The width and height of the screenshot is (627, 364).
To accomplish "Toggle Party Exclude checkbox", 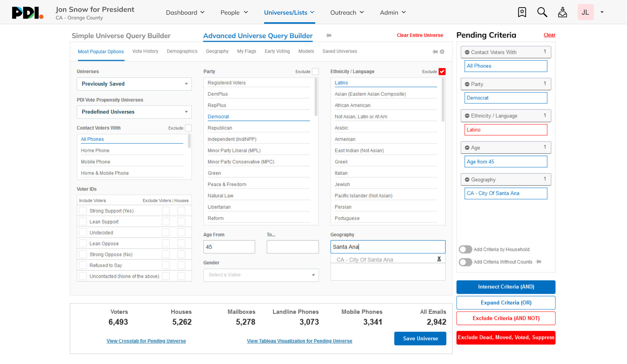I will point(315,71).
